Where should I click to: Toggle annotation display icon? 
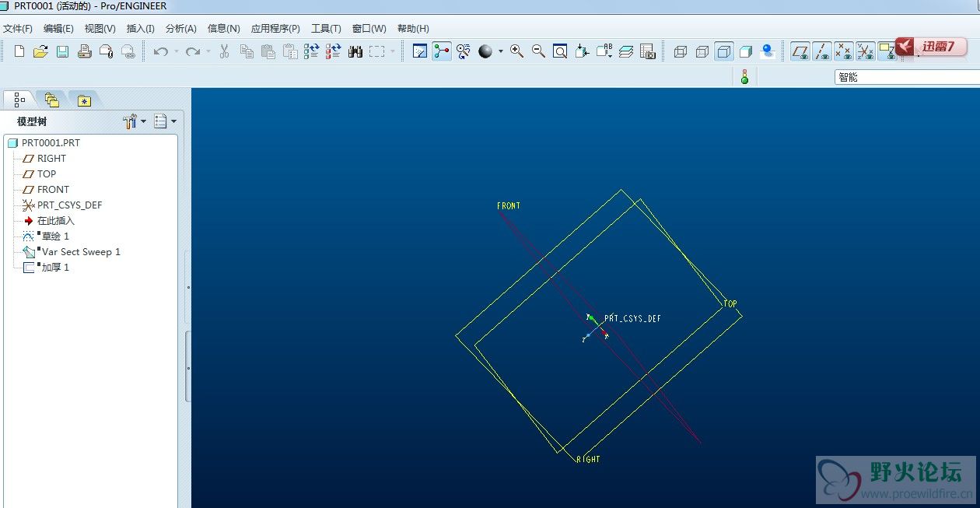pyautogui.click(x=886, y=51)
